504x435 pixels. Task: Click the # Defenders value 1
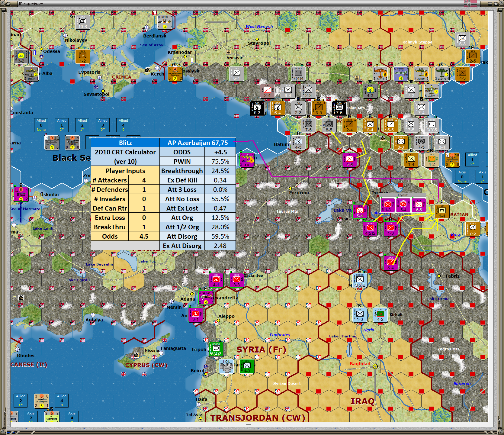tap(144, 189)
